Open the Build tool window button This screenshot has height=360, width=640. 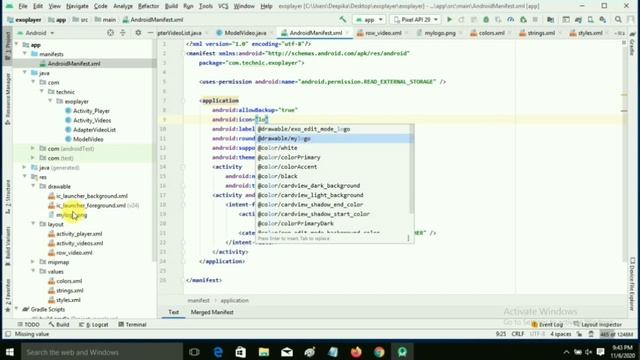59,324
